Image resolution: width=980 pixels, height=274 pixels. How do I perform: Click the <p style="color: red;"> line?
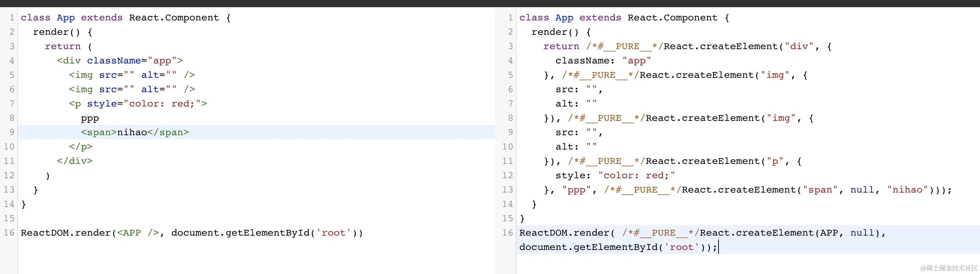click(x=138, y=104)
